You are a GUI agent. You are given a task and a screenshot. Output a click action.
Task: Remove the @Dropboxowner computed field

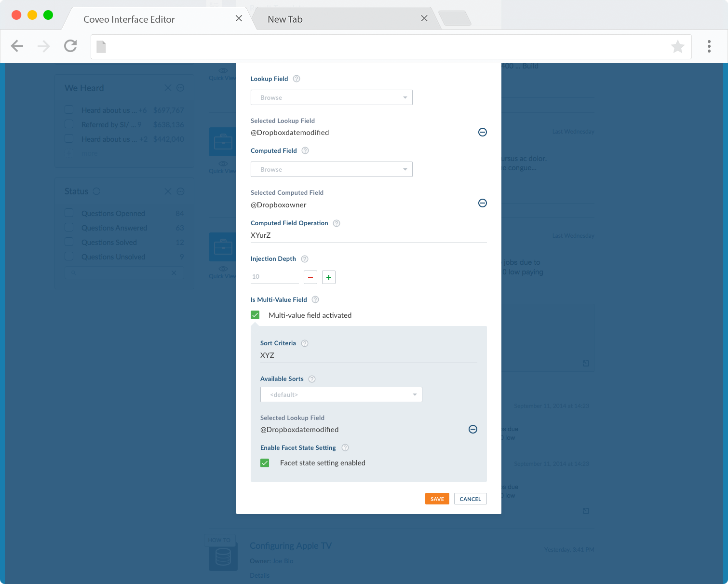coord(482,203)
